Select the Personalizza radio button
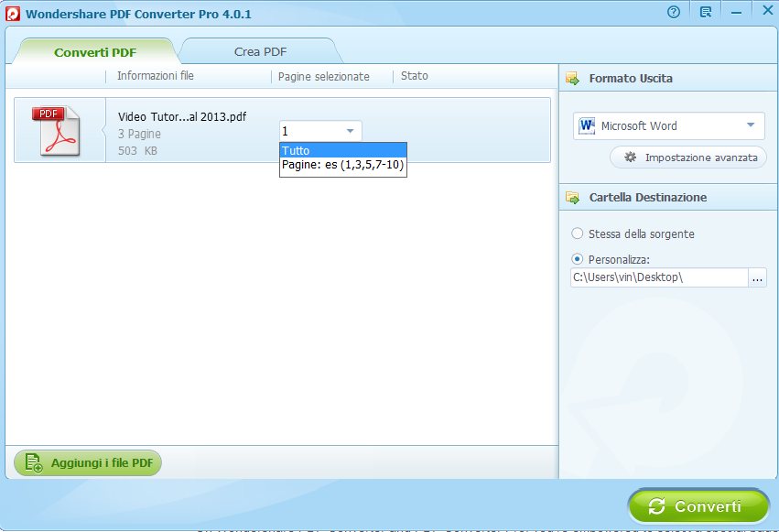 [577, 259]
